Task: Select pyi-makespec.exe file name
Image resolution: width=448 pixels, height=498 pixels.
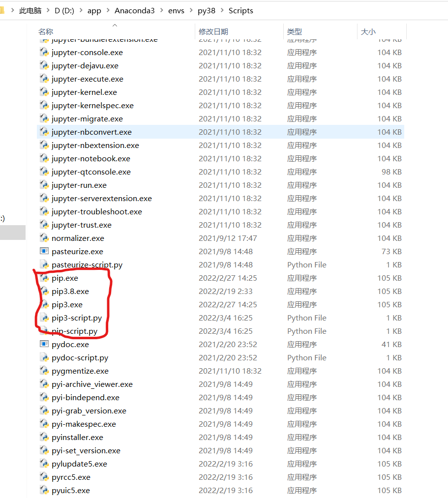Action: (x=84, y=424)
